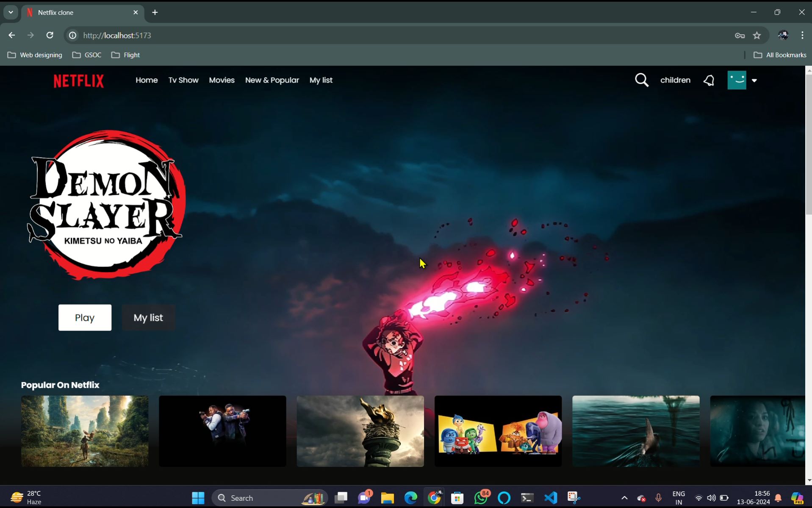The height and width of the screenshot is (508, 812).
Task: Open search with the magnifying glass icon
Action: [642, 80]
